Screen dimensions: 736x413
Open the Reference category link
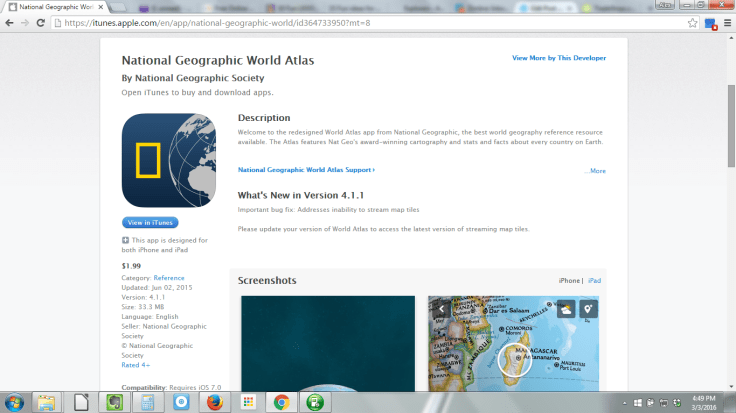pos(169,278)
